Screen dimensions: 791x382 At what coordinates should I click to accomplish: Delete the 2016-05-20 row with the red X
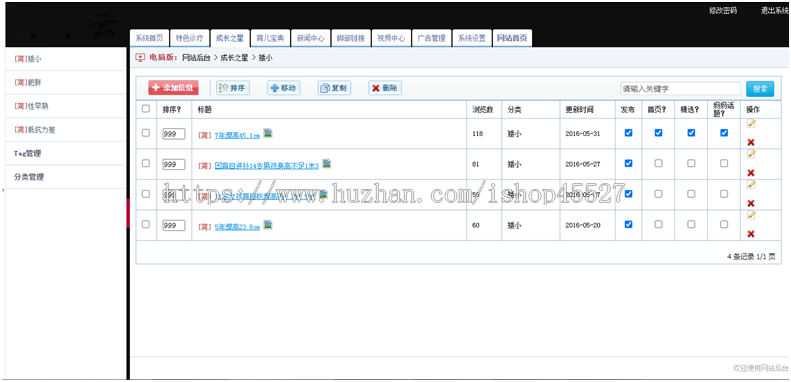coord(751,234)
